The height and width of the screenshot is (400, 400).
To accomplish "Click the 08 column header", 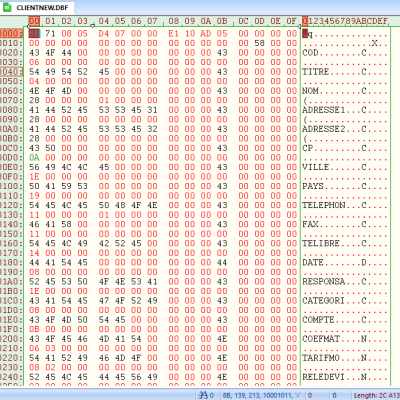I will pos(173,21).
